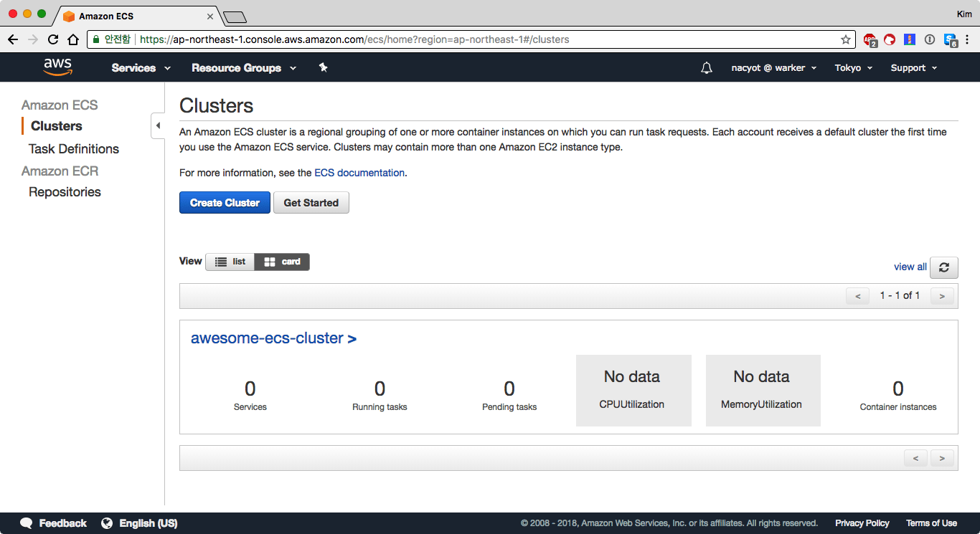980x534 pixels.
Task: Click the refresh clusters icon button
Action: point(943,267)
